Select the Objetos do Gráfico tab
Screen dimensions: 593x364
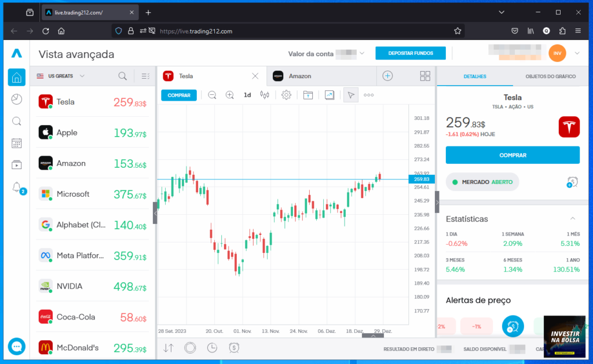[x=551, y=76]
